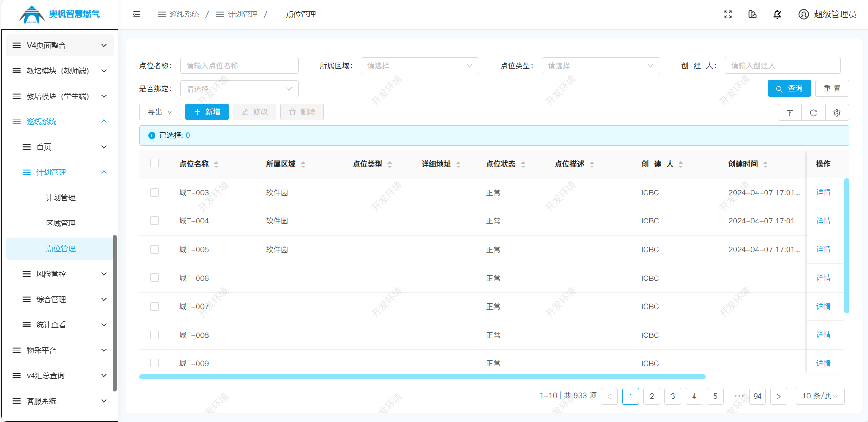Sort by 详细地址 column arrows
Image resolution: width=868 pixels, height=422 pixels.
[458, 164]
